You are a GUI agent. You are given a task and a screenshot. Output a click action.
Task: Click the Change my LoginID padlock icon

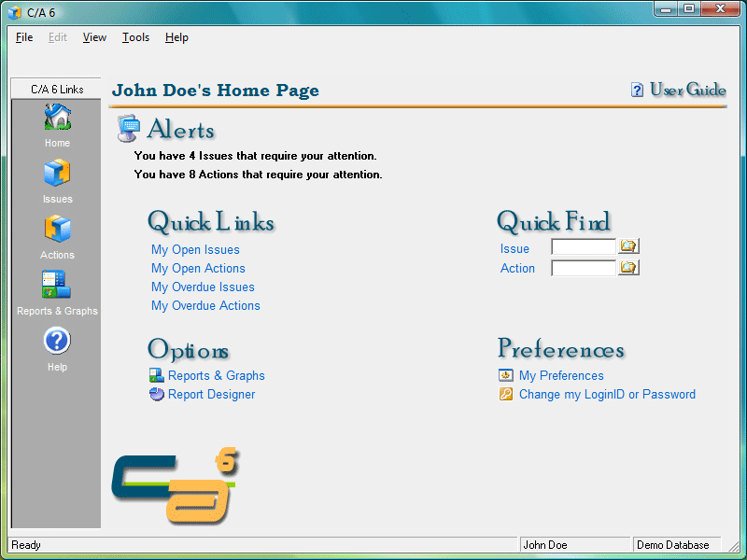[505, 394]
